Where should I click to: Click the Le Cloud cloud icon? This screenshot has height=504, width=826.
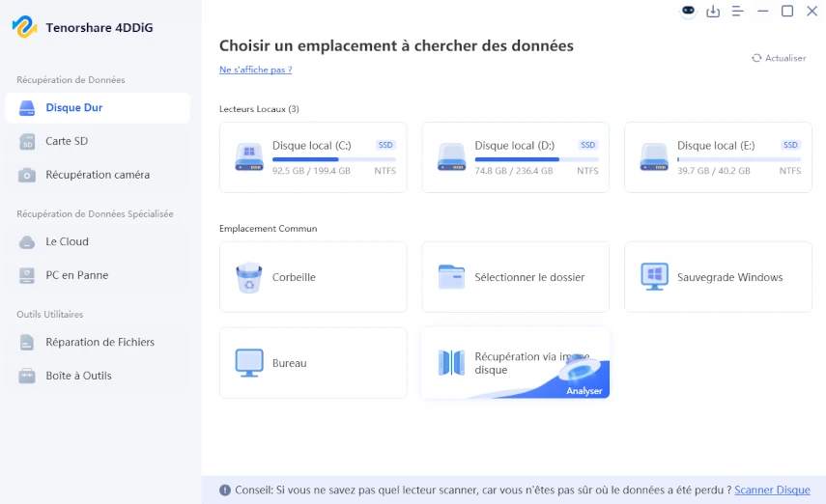(x=27, y=242)
